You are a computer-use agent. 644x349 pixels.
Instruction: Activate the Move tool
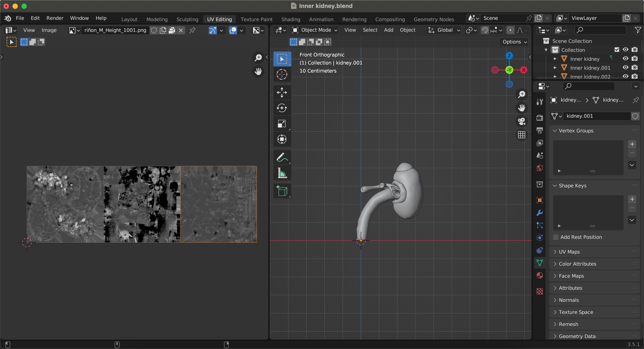[x=282, y=92]
